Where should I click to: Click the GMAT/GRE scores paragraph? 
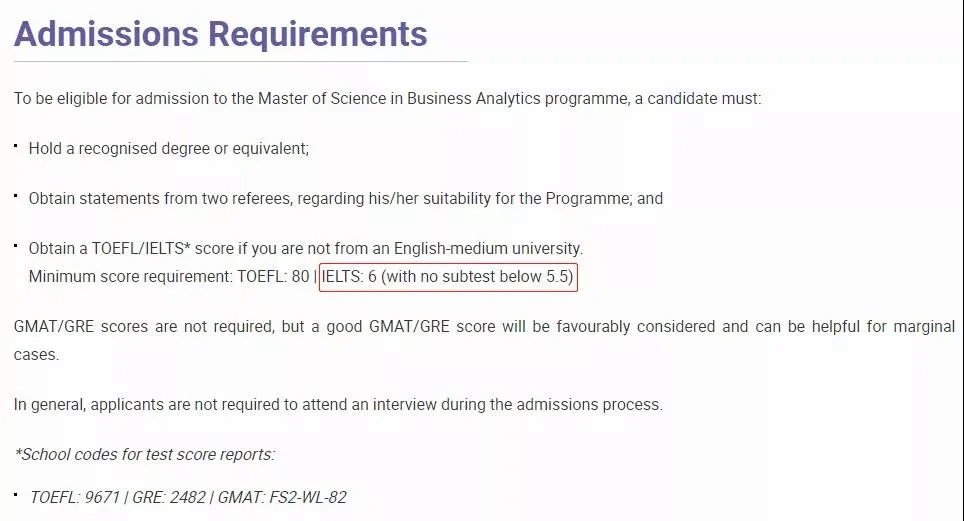tap(484, 340)
